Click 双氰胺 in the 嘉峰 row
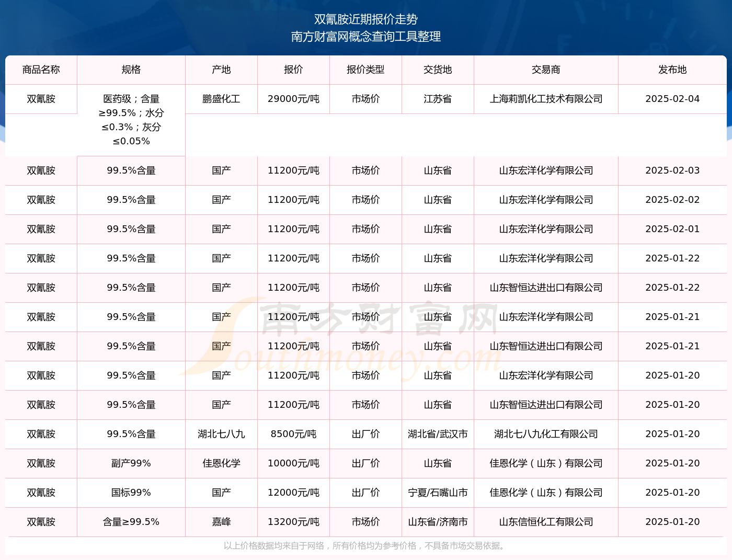This screenshot has width=732, height=560. tap(41, 522)
